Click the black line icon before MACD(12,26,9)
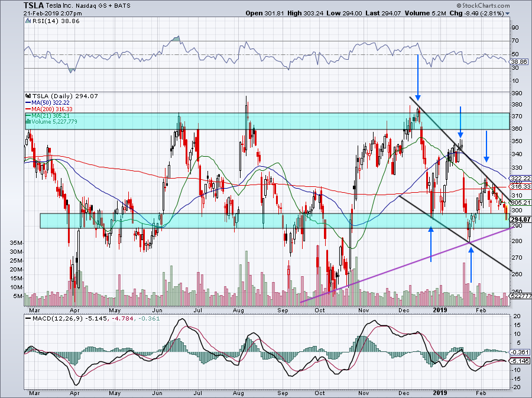 click(28, 319)
